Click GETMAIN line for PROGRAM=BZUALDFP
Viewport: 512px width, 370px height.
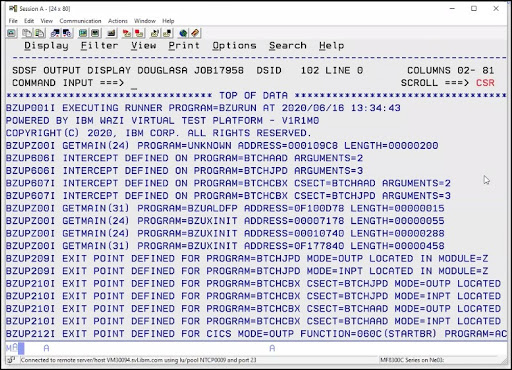tap(225, 208)
